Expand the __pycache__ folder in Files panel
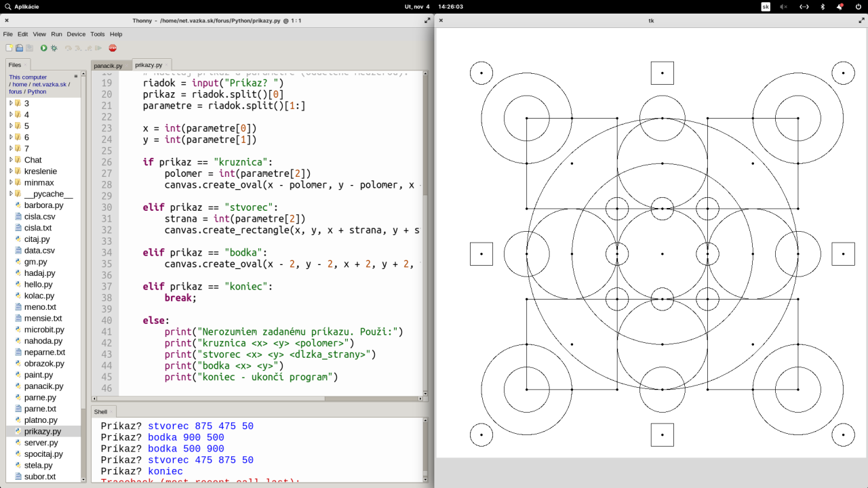The width and height of the screenshot is (868, 488). click(11, 194)
